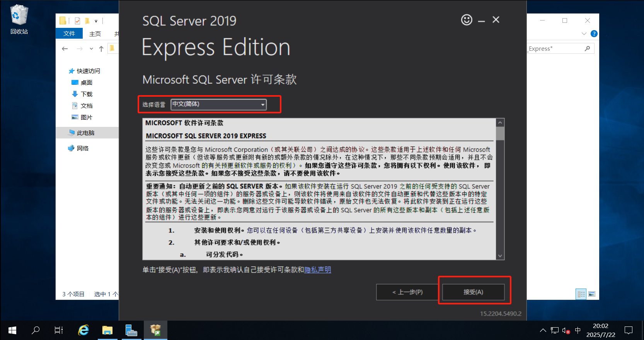This screenshot has width=644, height=340.
Task: Minimize the SQL Server installer window
Action: (481, 20)
